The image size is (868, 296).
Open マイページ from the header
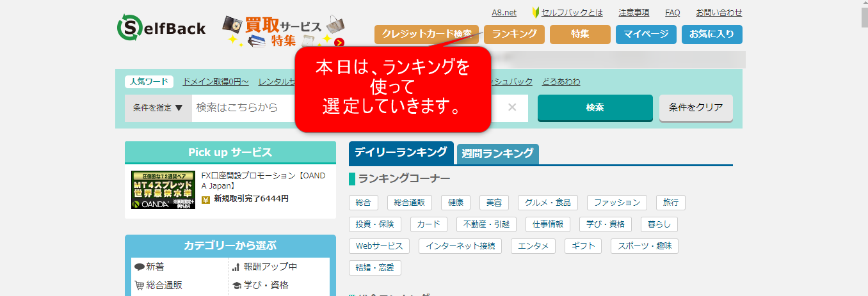645,35
